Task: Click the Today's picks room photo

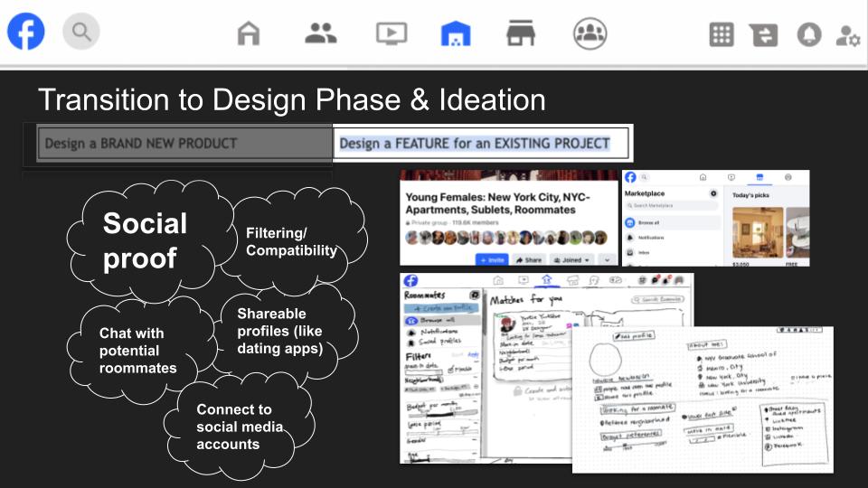Action: point(758,232)
